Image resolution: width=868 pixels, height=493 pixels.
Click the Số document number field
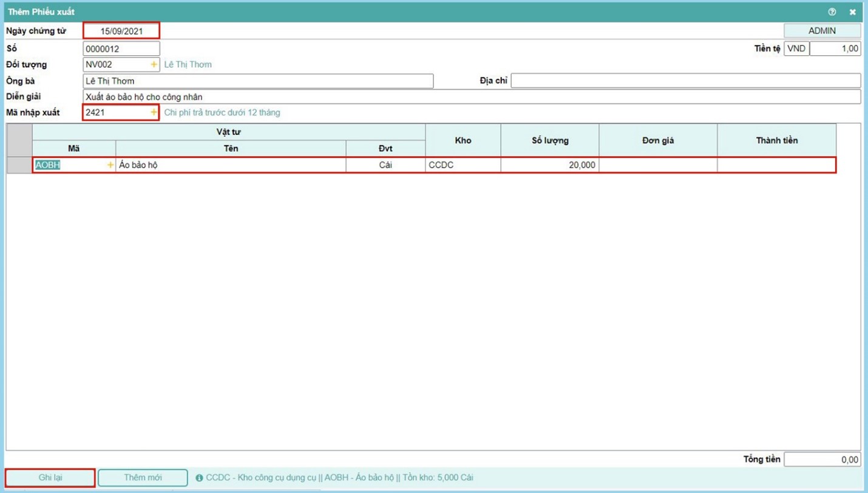[121, 49]
